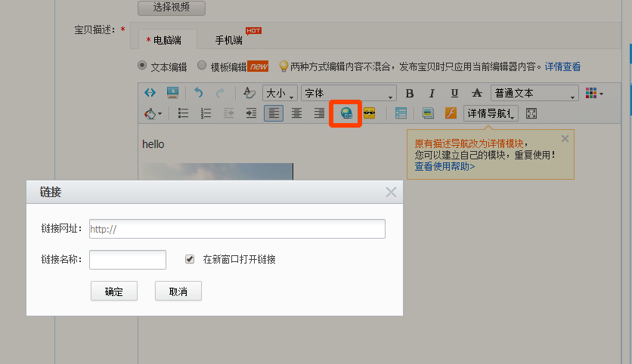Open the background fill color bucket
Screen dimensions: 632x364
click(x=153, y=114)
